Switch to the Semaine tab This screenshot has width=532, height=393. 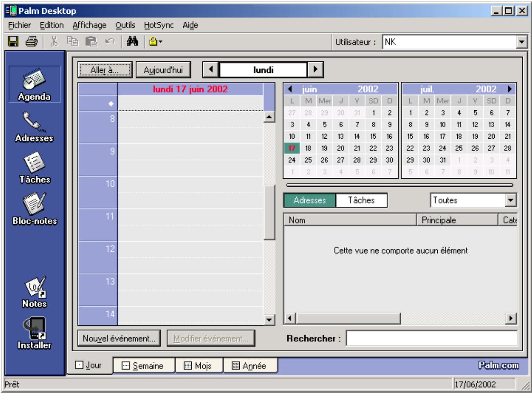tap(144, 365)
